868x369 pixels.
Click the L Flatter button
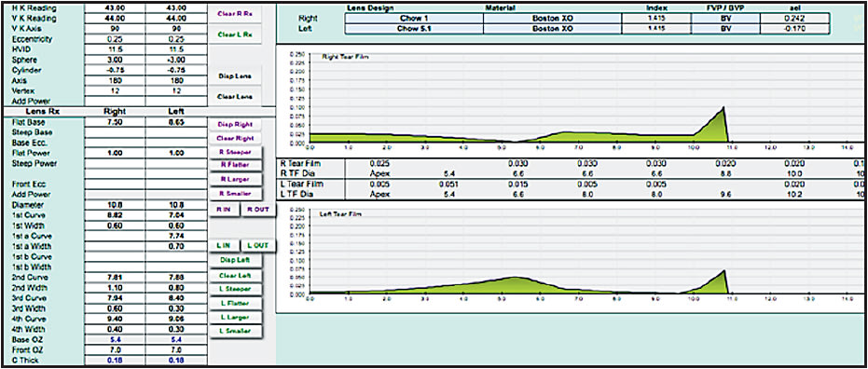click(x=235, y=303)
